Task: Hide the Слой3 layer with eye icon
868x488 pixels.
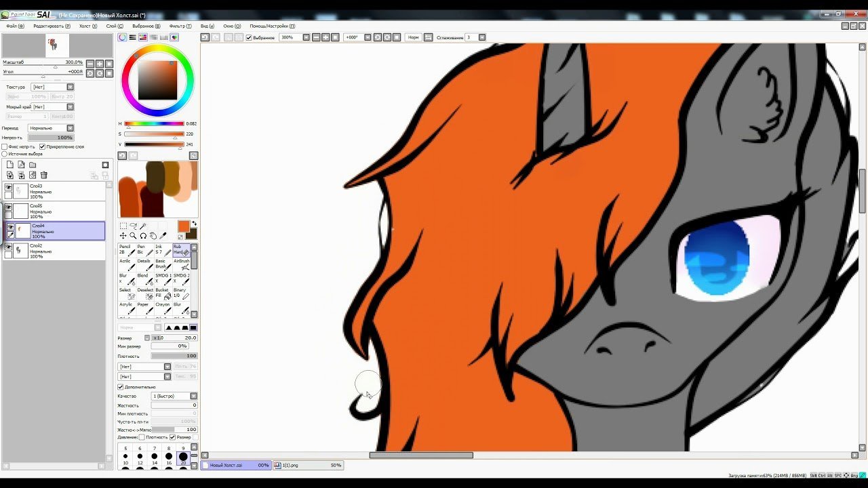Action: pos(9,187)
